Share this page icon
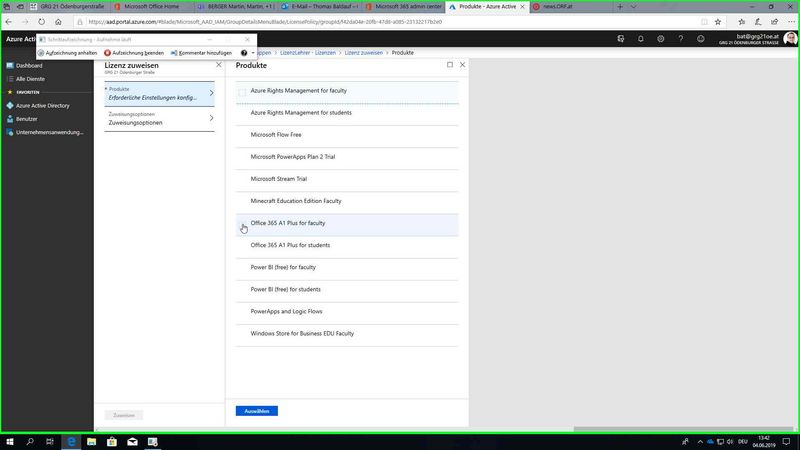This screenshot has height=450, width=800. 774,22
